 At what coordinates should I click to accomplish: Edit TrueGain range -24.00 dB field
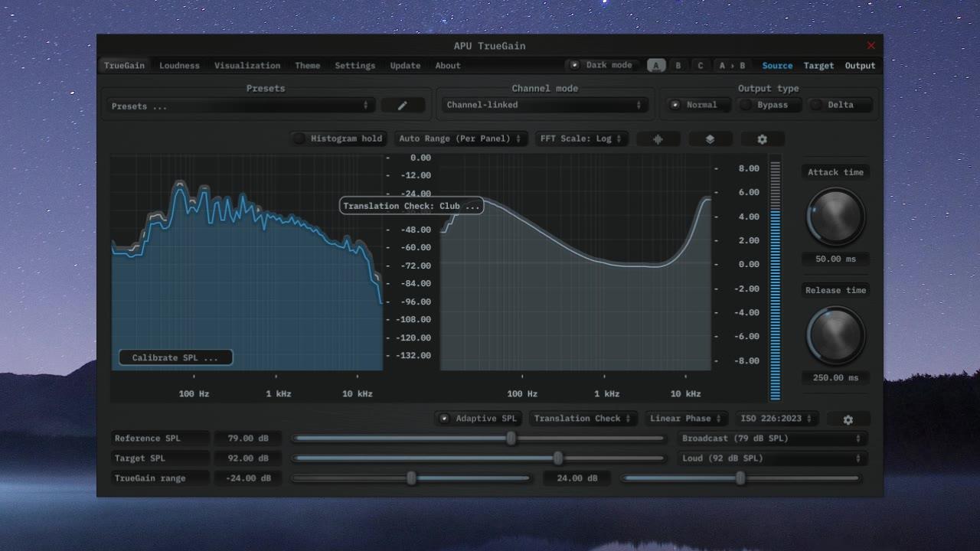(x=247, y=478)
